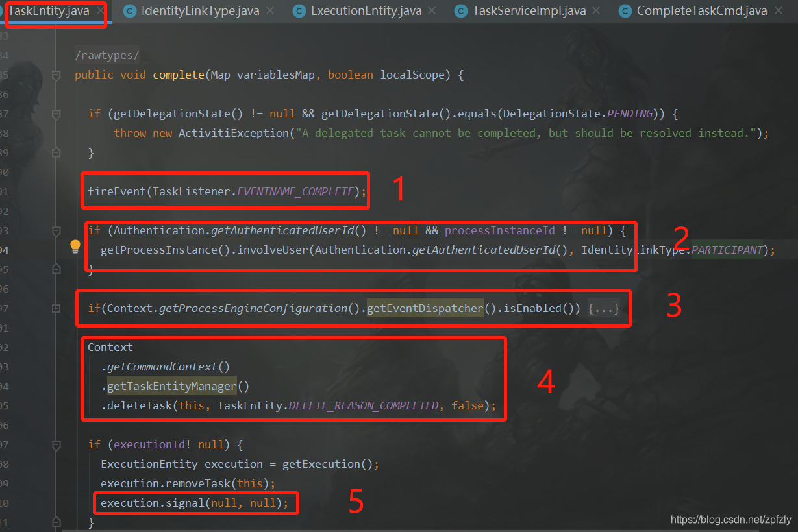Image resolution: width=798 pixels, height=532 pixels.
Task: Switch to the TaskEntity.java tab
Action: point(49,11)
